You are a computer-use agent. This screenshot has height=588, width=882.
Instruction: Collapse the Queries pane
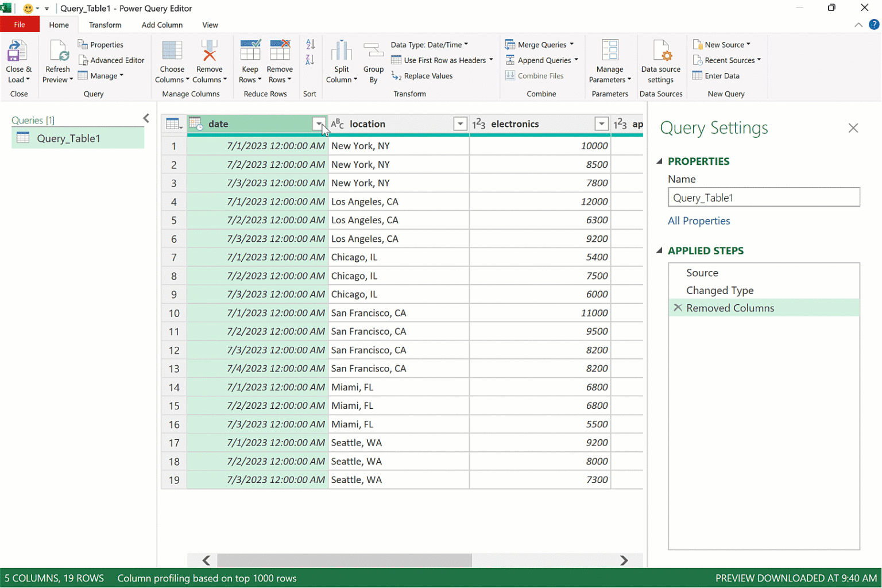coord(146,118)
